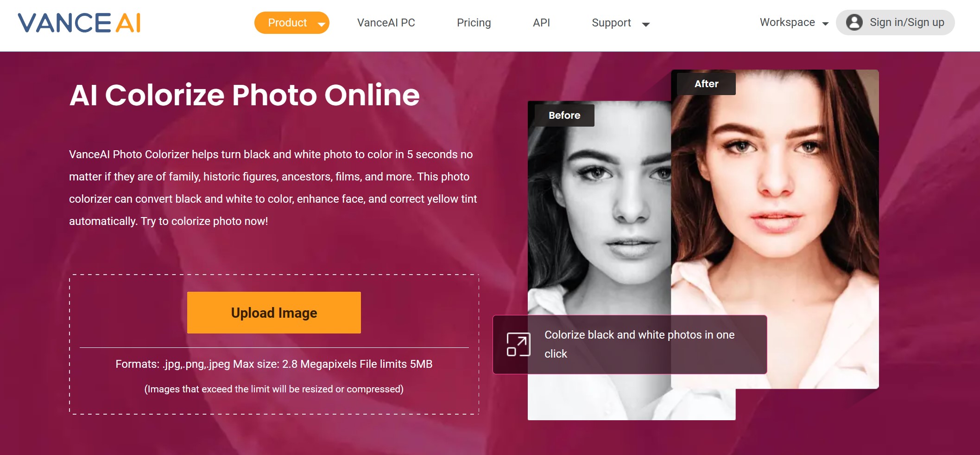Click the Sign in/Sign up button
This screenshot has width=980, height=455.
895,22
